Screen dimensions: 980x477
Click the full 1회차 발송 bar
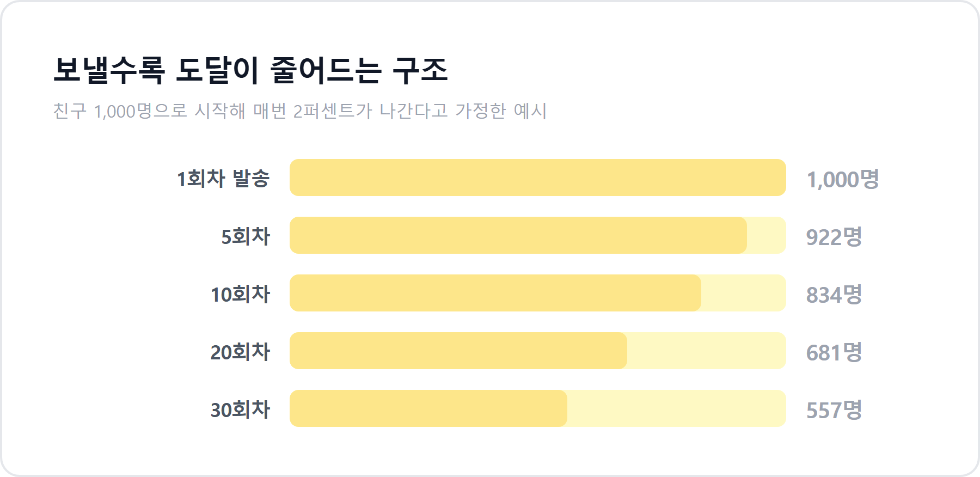tap(538, 178)
